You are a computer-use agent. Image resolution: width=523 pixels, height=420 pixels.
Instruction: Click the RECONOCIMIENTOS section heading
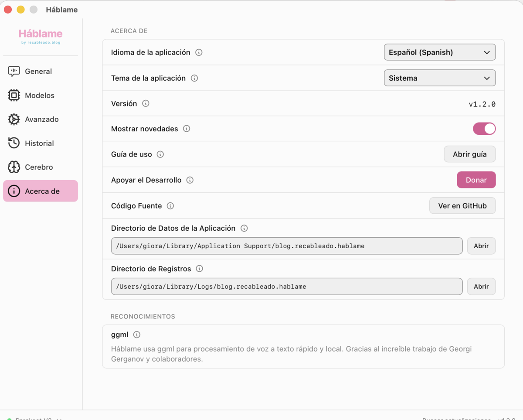click(143, 317)
